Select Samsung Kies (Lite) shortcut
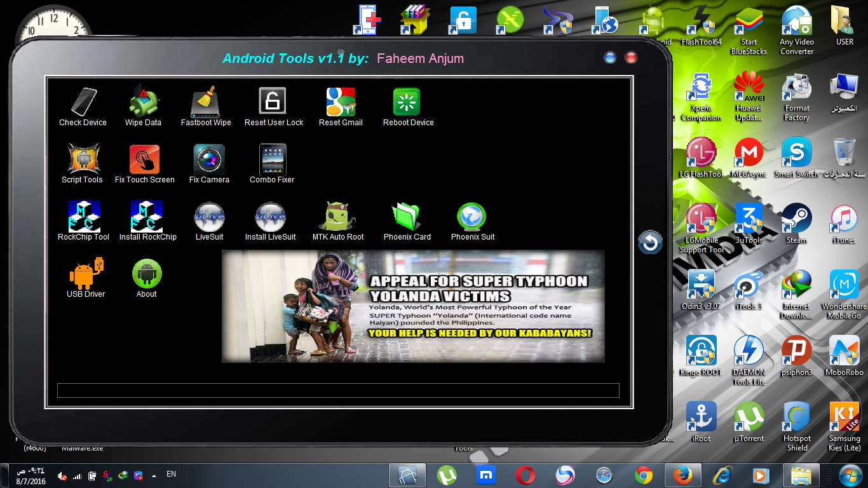The width and height of the screenshot is (868, 488). coord(844,427)
